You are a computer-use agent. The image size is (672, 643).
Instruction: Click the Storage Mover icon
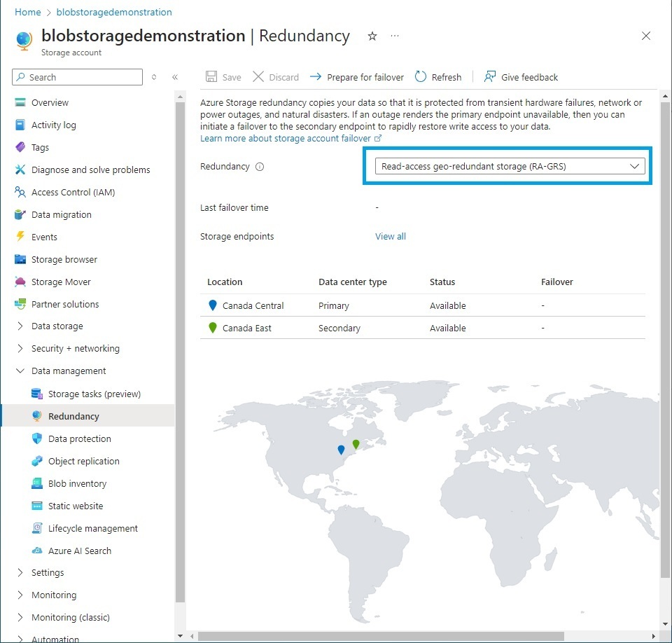[20, 282]
